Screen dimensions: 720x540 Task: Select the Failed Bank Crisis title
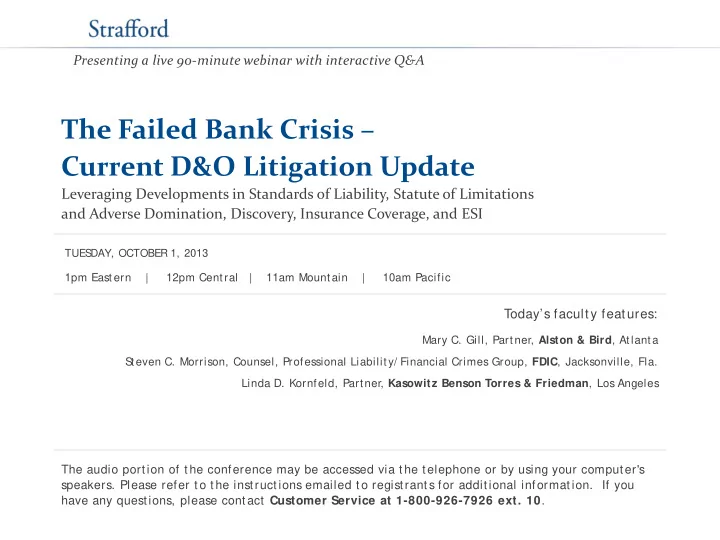(218, 129)
